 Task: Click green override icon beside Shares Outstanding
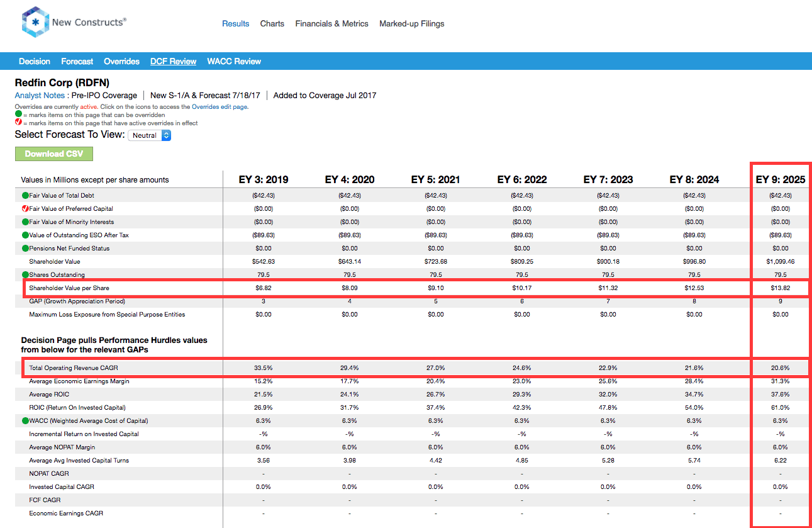point(25,274)
